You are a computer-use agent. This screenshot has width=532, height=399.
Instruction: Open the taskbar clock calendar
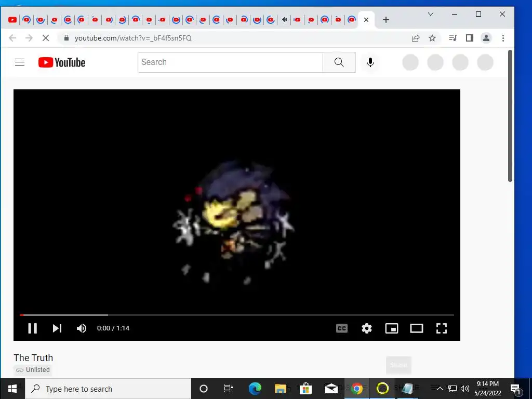pyautogui.click(x=487, y=389)
